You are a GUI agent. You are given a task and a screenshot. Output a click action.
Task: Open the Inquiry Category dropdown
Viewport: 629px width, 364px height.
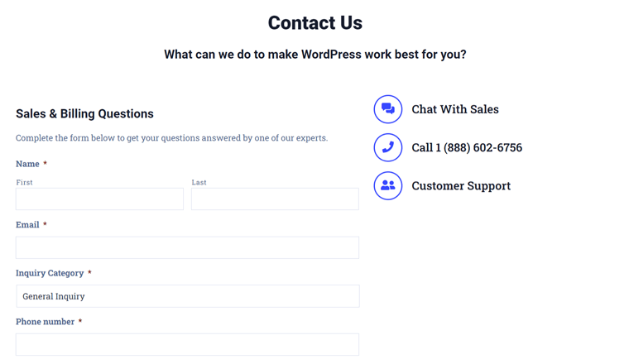click(188, 296)
